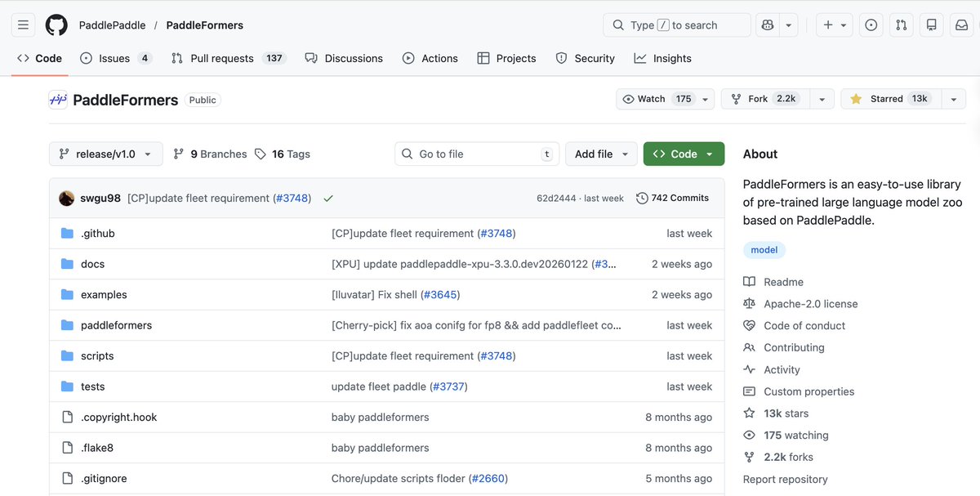Open the .copyright.hook file
Screen dimensions: 980x496
(118, 418)
